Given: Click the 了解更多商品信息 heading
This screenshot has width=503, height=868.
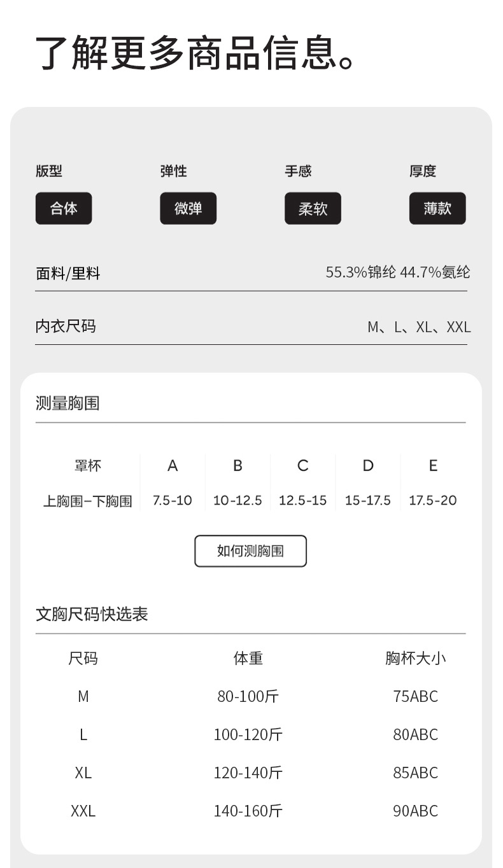Looking at the screenshot, I should pos(194,53).
